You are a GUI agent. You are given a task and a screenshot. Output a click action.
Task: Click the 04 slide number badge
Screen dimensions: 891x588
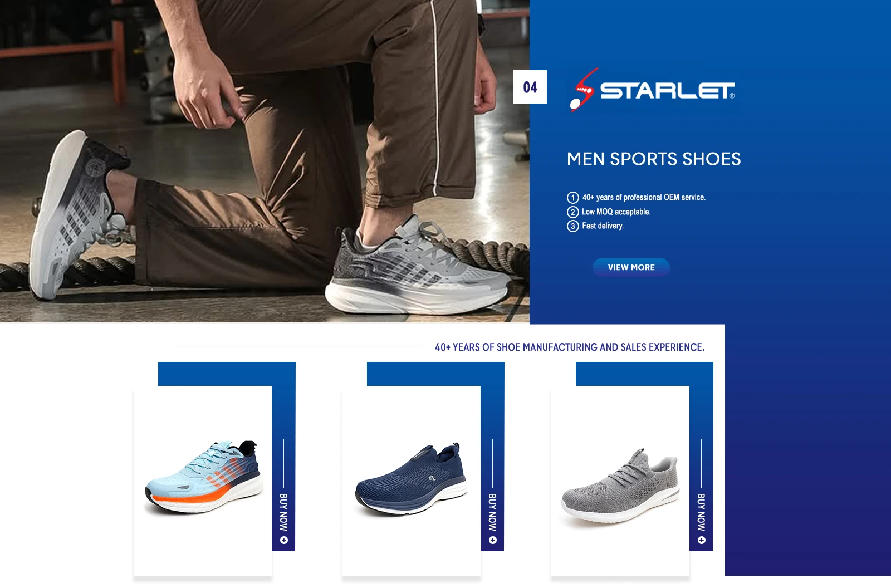pos(530,87)
